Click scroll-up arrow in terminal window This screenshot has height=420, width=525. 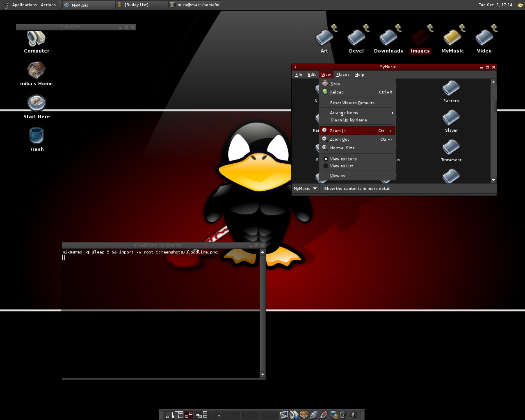coord(262,252)
